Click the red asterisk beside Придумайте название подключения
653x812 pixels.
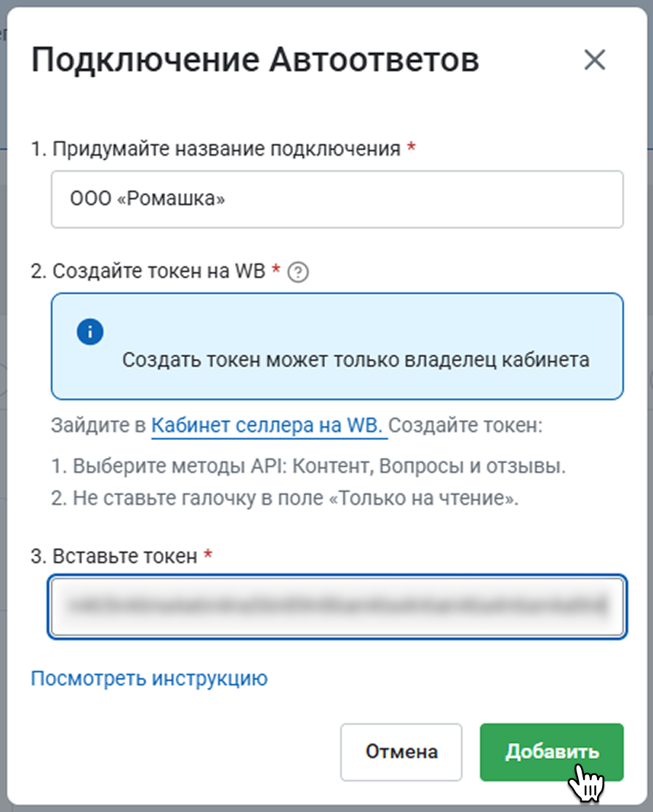[x=412, y=147]
